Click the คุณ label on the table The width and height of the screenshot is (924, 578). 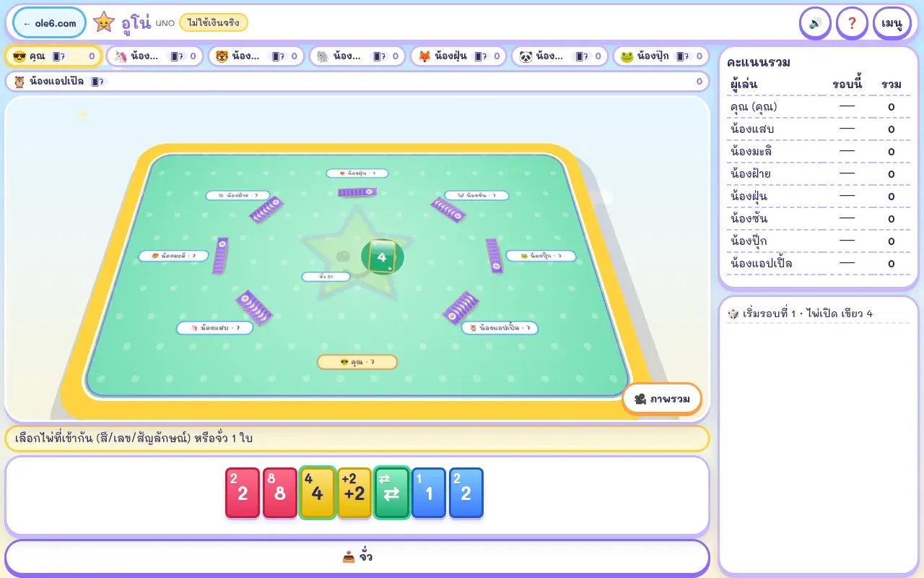pos(357,362)
